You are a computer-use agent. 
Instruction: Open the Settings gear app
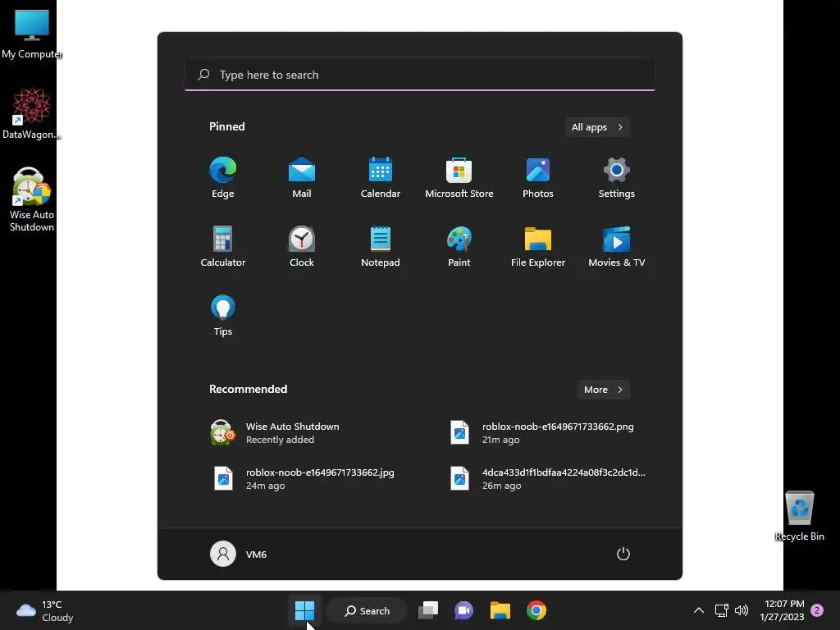pos(617,178)
